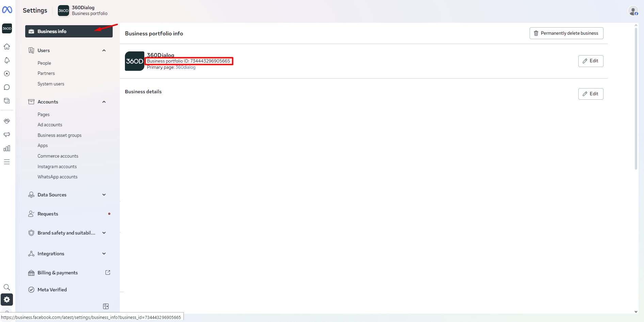Select the Business info menu item

69,31
